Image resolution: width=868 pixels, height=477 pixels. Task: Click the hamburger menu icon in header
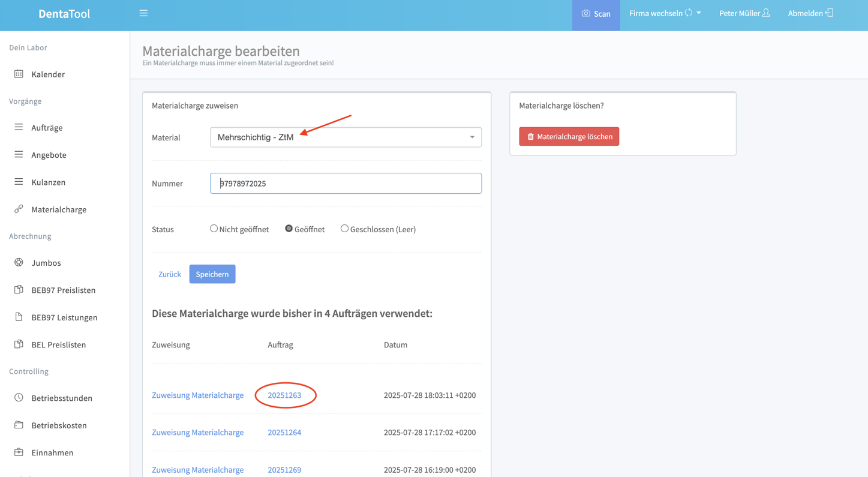(x=143, y=13)
